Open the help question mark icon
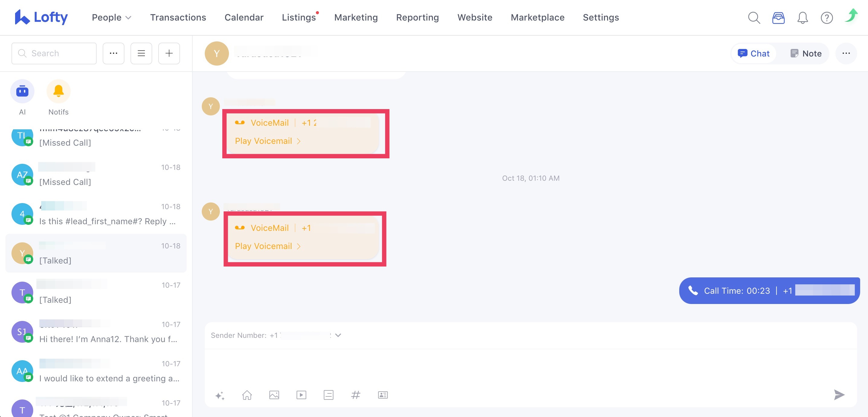Image resolution: width=868 pixels, height=417 pixels. click(x=827, y=18)
